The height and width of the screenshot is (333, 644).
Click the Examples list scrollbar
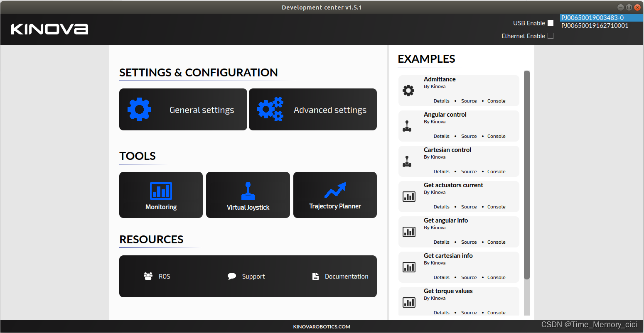(x=527, y=175)
